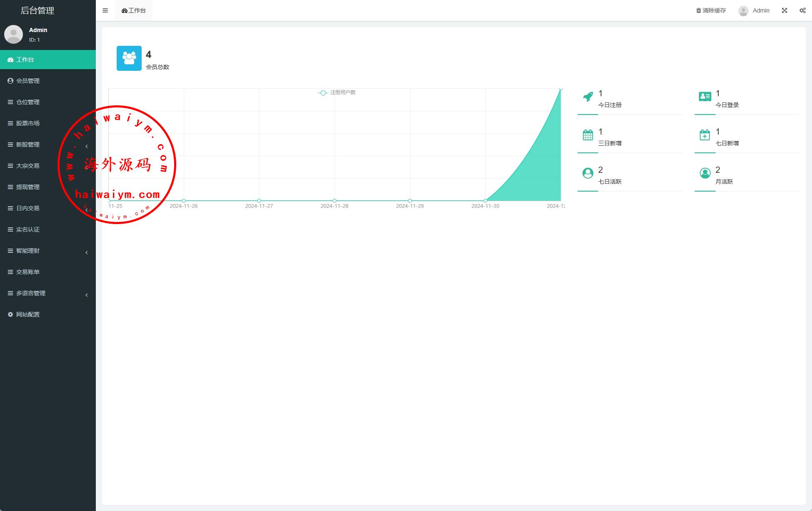Open 网站配置 settings in sidebar

point(28,314)
